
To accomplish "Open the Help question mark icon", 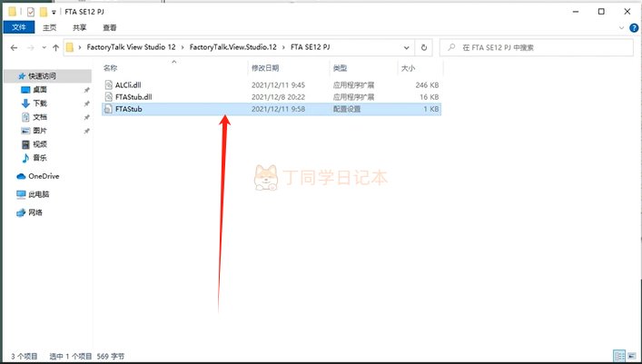I will (633, 27).
